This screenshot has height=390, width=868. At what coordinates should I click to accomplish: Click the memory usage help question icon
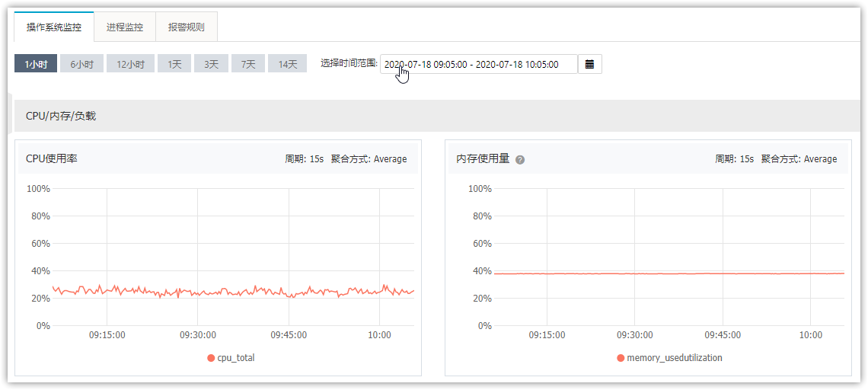coord(520,160)
